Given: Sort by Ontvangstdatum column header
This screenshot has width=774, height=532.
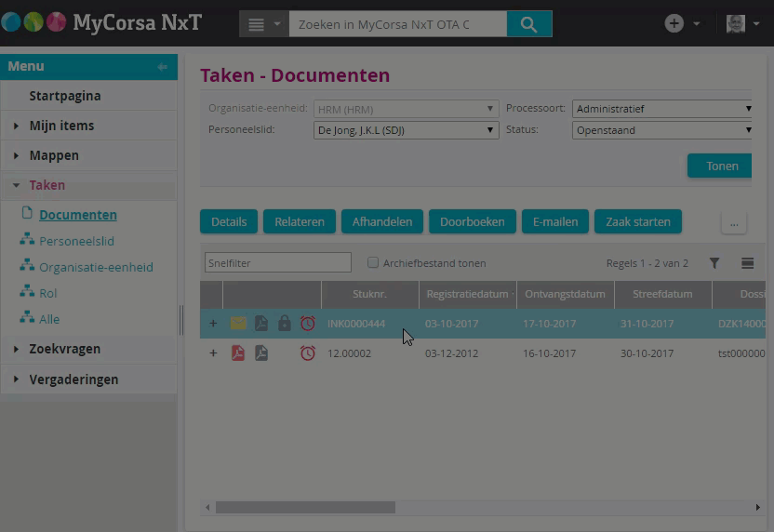Looking at the screenshot, I should [566, 294].
